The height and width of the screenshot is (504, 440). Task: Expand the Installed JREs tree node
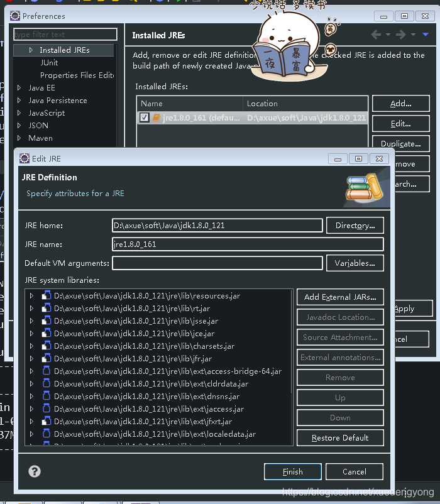point(31,50)
